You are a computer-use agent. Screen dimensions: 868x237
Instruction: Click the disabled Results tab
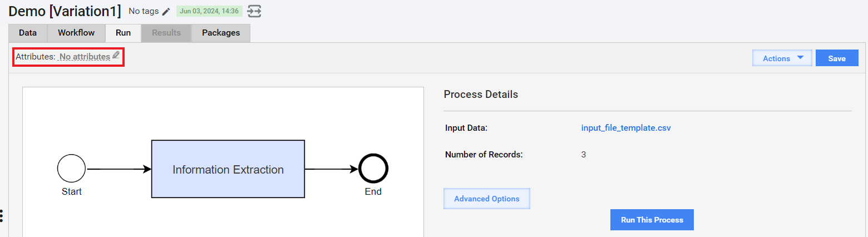[x=166, y=33]
